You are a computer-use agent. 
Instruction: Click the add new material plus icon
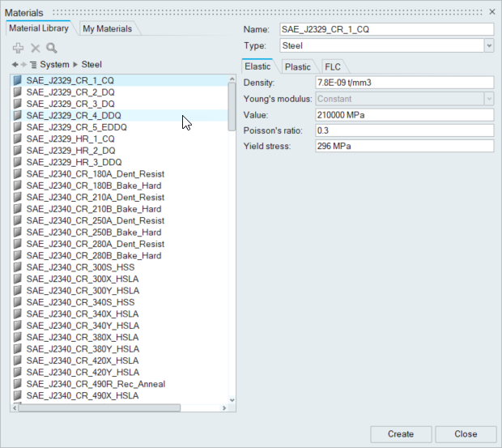point(19,49)
